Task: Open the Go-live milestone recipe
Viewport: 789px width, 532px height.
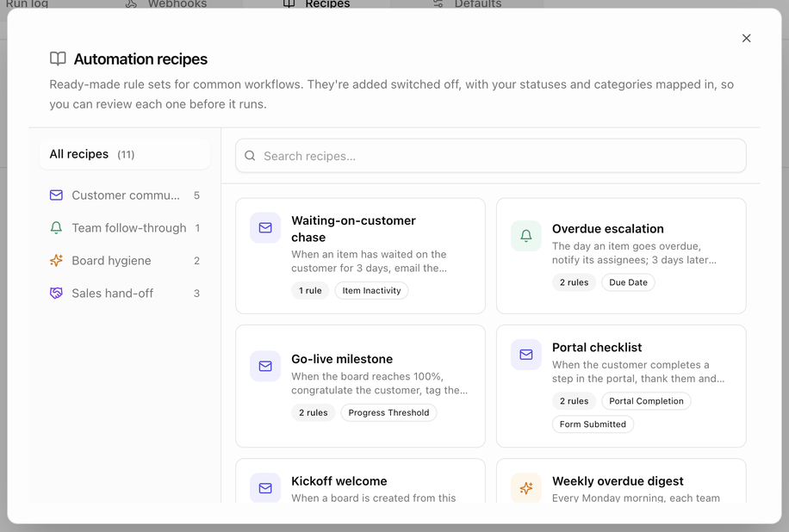Action: click(360, 387)
